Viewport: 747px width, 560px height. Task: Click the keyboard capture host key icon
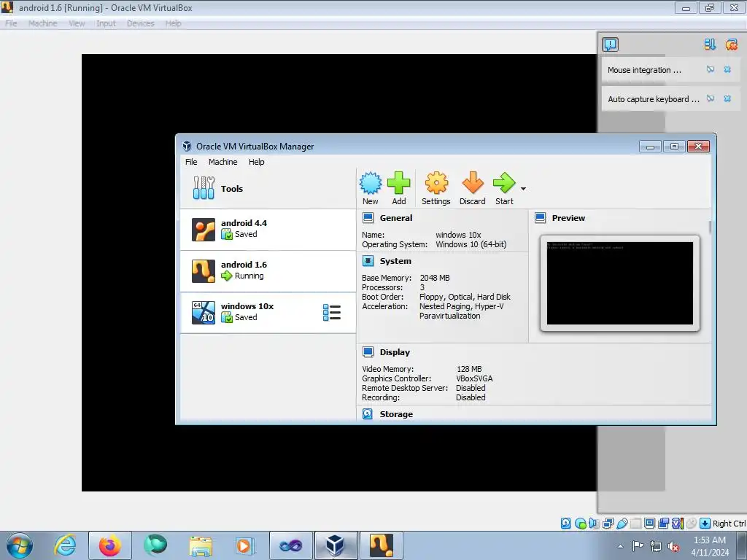coord(705,524)
